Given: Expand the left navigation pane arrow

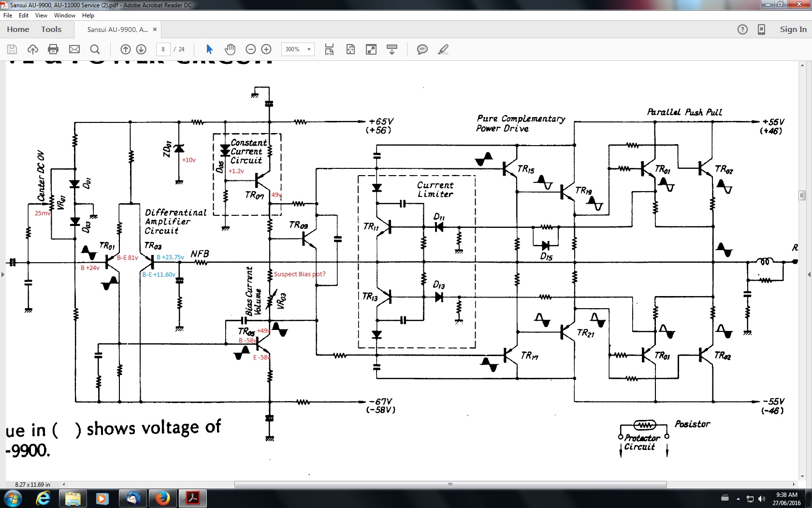Looking at the screenshot, I should tap(3, 274).
